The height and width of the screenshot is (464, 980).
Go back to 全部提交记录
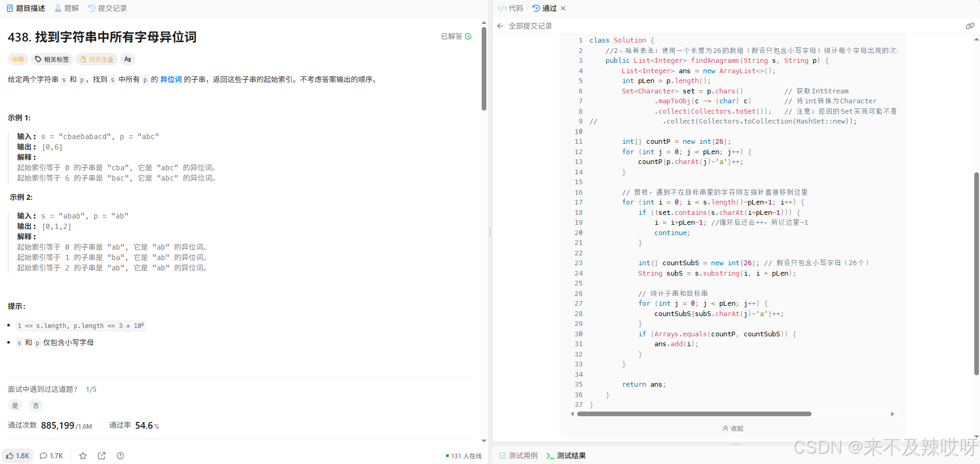click(x=525, y=26)
